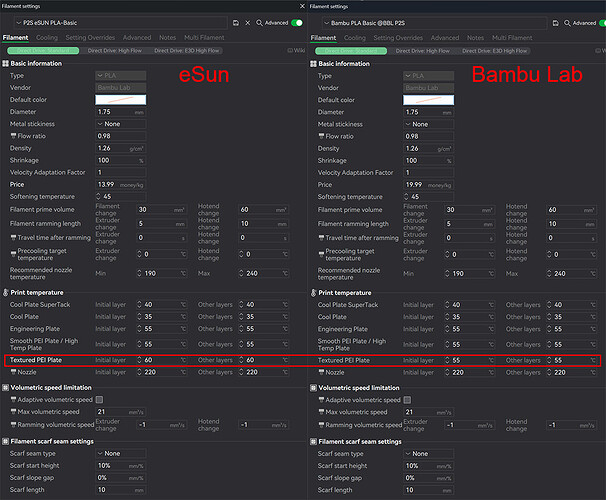The width and height of the screenshot is (606, 500).
Task: Toggle Advanced switch in eSUN window
Action: tap(297, 23)
